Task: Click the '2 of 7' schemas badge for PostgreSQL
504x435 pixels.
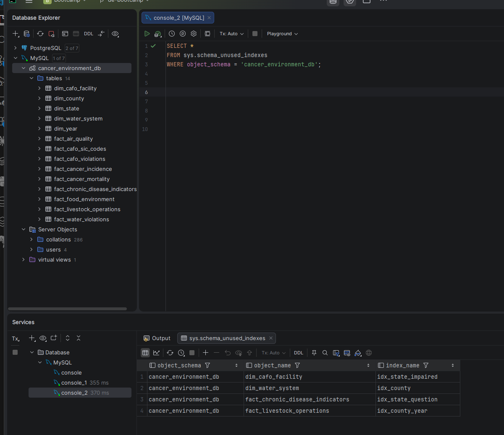Action: (x=72, y=48)
